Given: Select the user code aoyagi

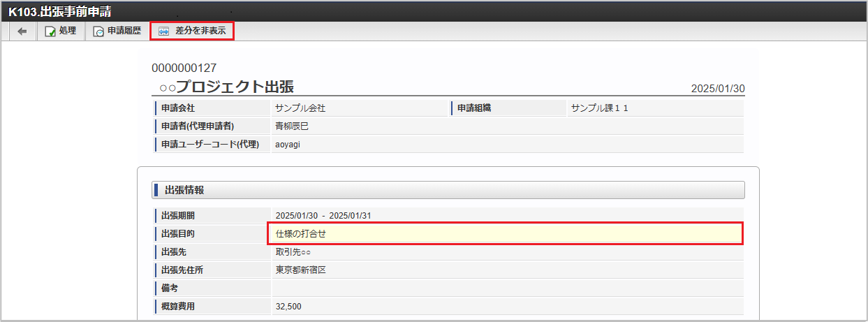Looking at the screenshot, I should tap(287, 145).
